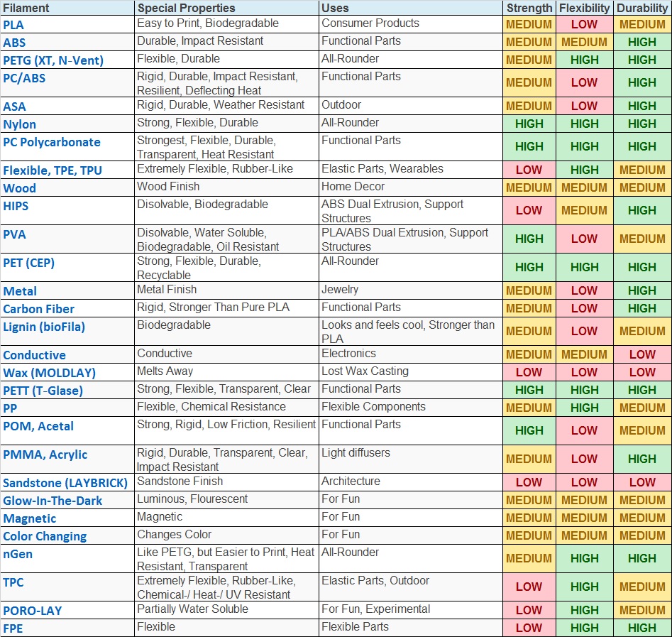The width and height of the screenshot is (672, 637).
Task: Click the red LOW flexibility cell for PLA
Action: click(584, 24)
